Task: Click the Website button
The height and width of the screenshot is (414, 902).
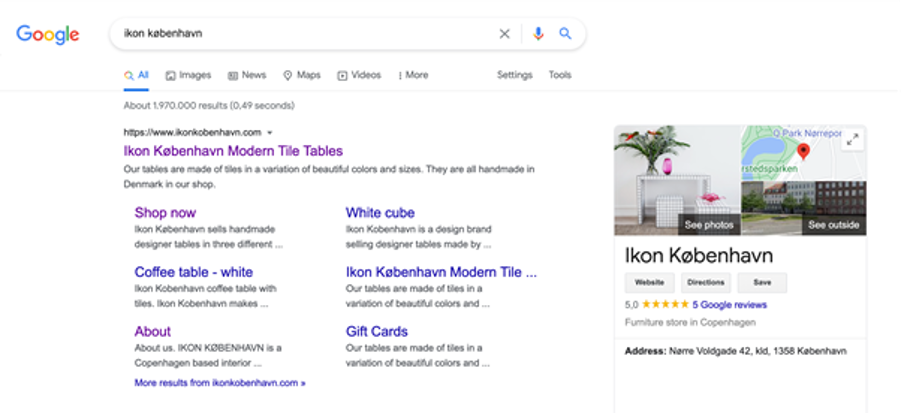Action: (x=649, y=283)
